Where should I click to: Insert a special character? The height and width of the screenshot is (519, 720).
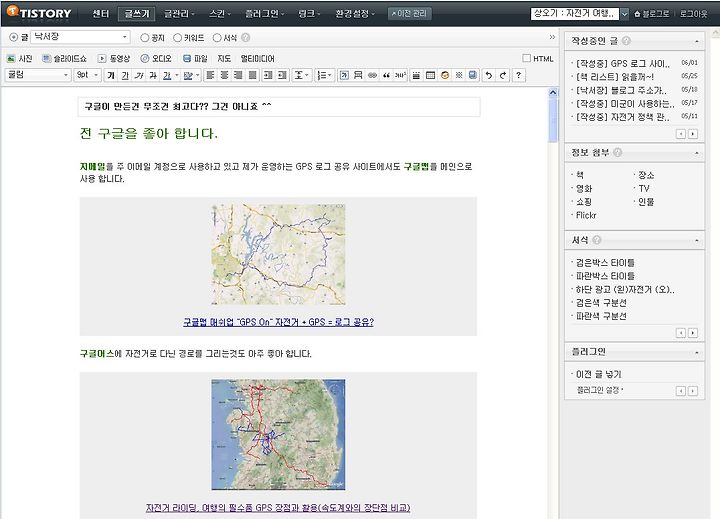[x=458, y=75]
